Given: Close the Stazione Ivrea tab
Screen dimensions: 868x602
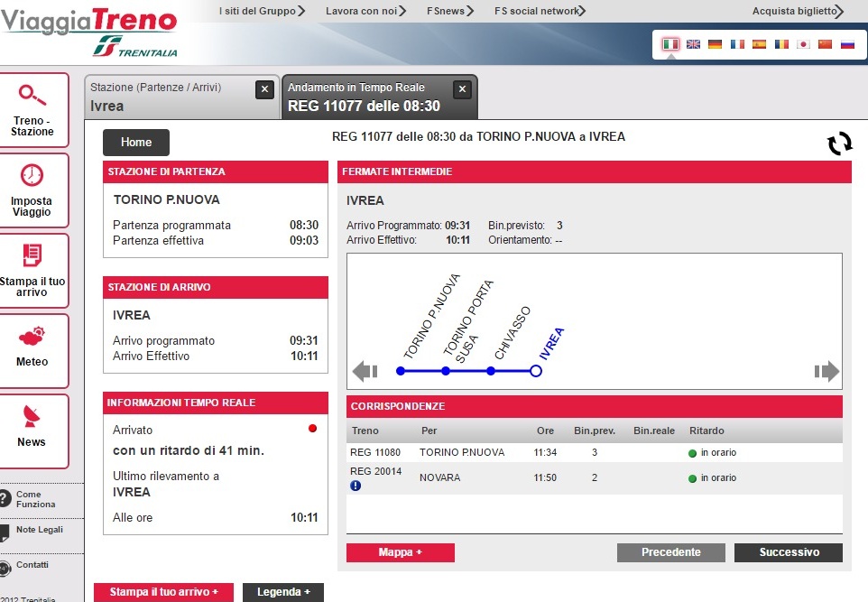Looking at the screenshot, I should click(x=264, y=89).
